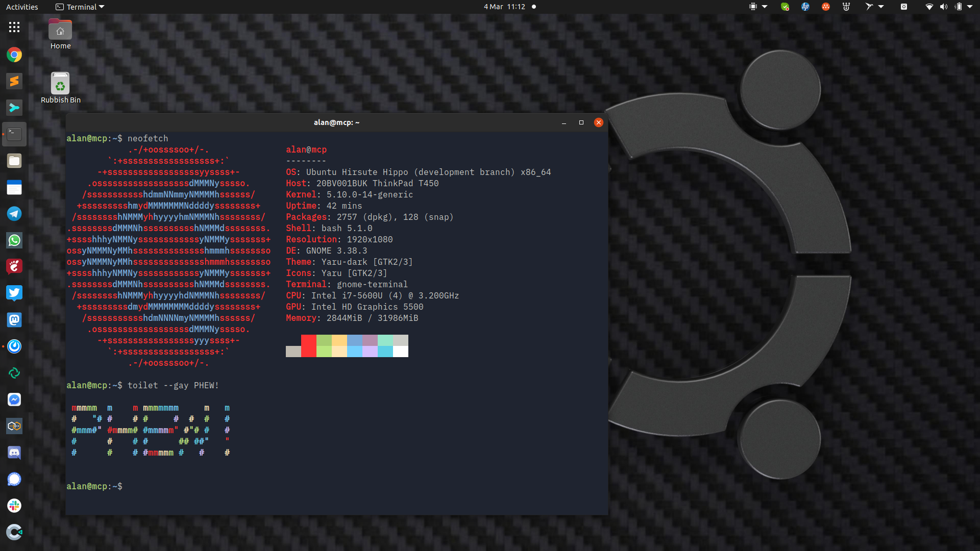The width and height of the screenshot is (980, 551).
Task: Select the Terminal icon in the dock
Action: 14,134
